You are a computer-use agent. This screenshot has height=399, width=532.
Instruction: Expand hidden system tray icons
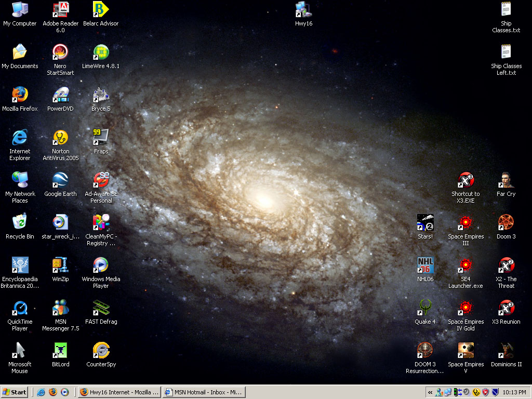point(430,393)
